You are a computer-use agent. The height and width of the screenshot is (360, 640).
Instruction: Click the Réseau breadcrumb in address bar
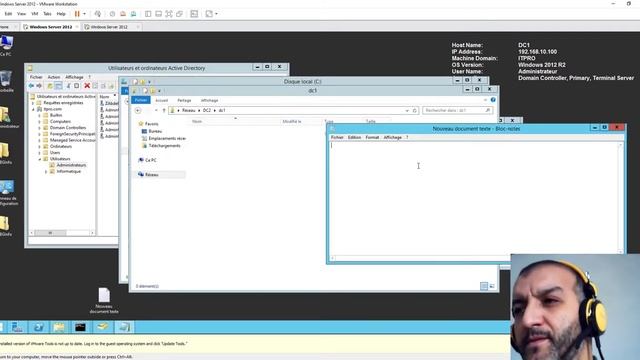189,111
